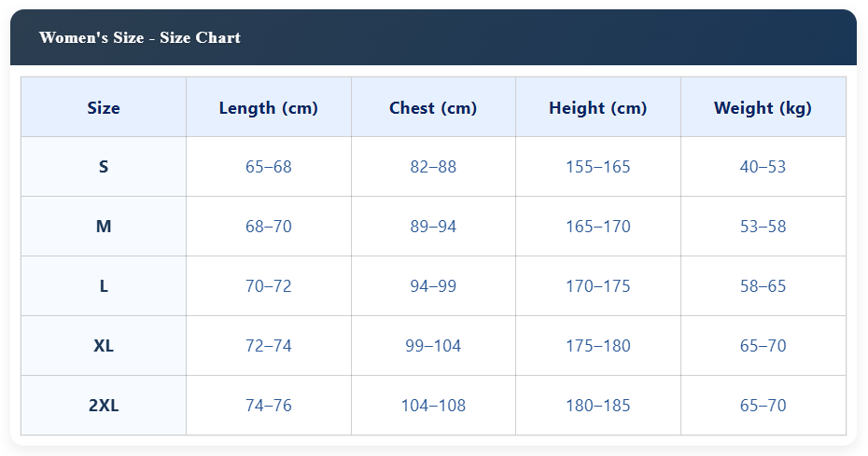
Task: Click the L size row label
Action: tap(104, 286)
